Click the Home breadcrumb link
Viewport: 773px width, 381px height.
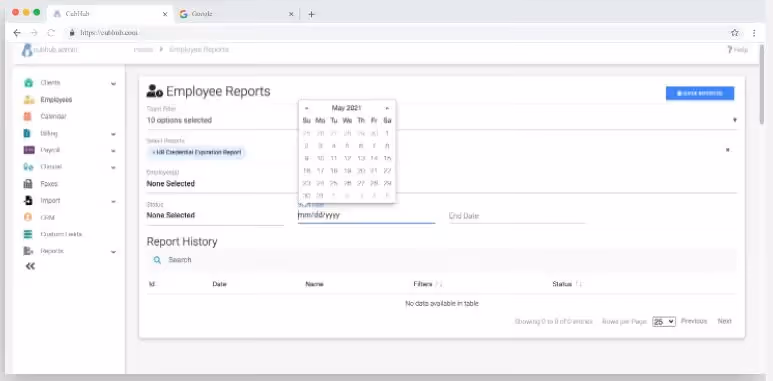[143, 50]
